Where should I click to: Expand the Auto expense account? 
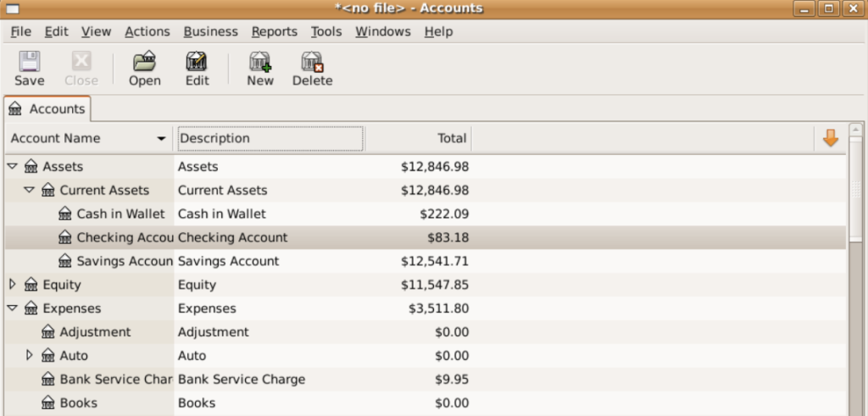point(29,356)
